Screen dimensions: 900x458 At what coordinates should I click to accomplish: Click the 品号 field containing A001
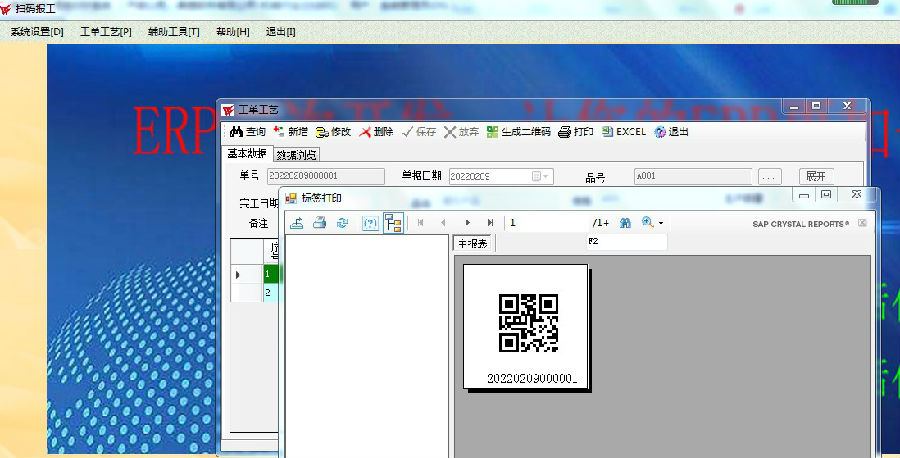[x=693, y=176]
